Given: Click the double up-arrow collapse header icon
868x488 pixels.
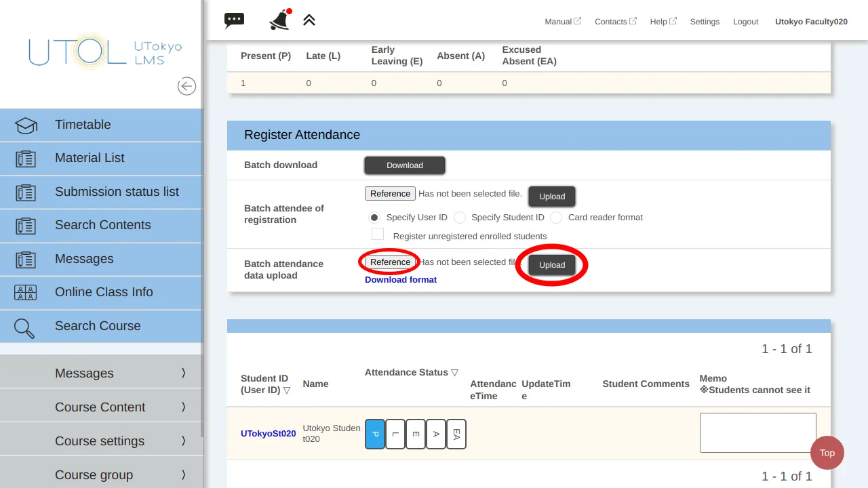Looking at the screenshot, I should pos(309,20).
